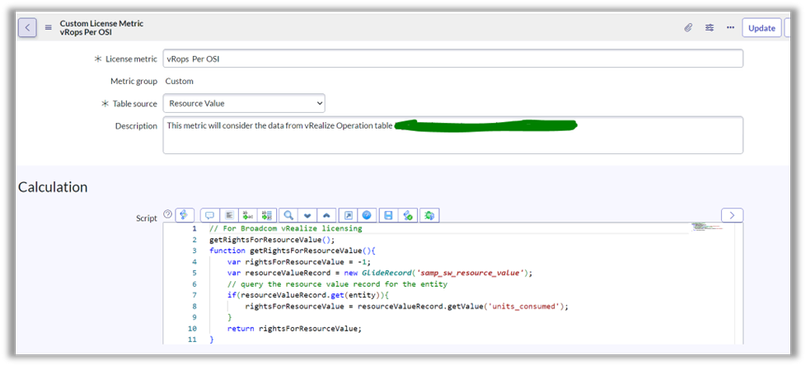
Task: Open the script debugger bug icon
Action: (429, 215)
